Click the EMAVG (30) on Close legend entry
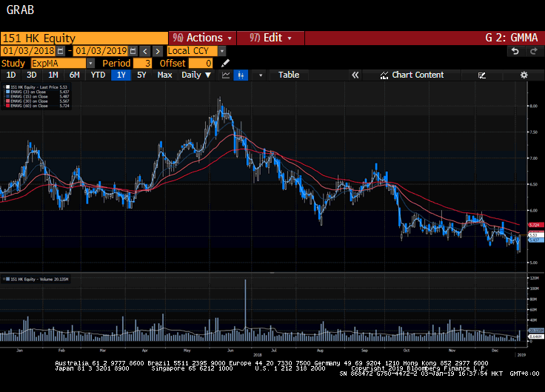Viewport: 545px width, 392px height. click(36, 101)
